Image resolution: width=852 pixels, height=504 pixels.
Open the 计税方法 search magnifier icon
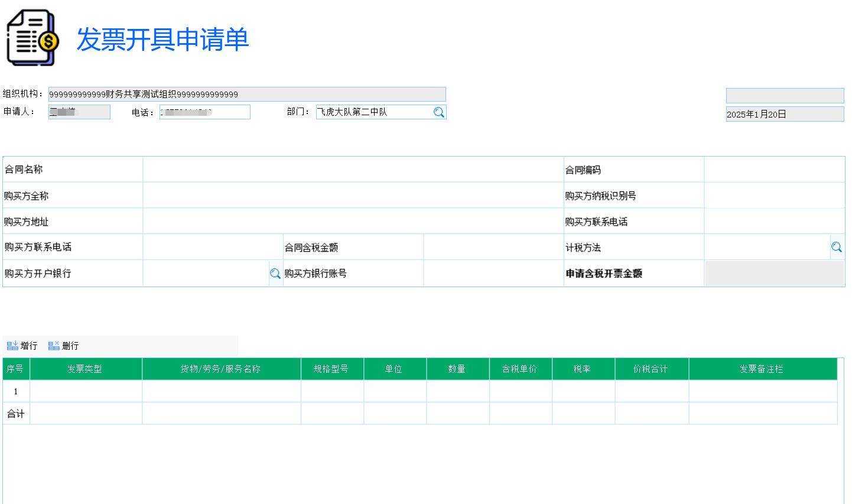point(837,246)
